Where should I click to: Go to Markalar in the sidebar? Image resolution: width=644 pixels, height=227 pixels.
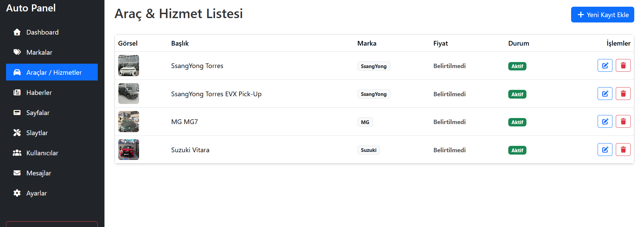point(39,52)
